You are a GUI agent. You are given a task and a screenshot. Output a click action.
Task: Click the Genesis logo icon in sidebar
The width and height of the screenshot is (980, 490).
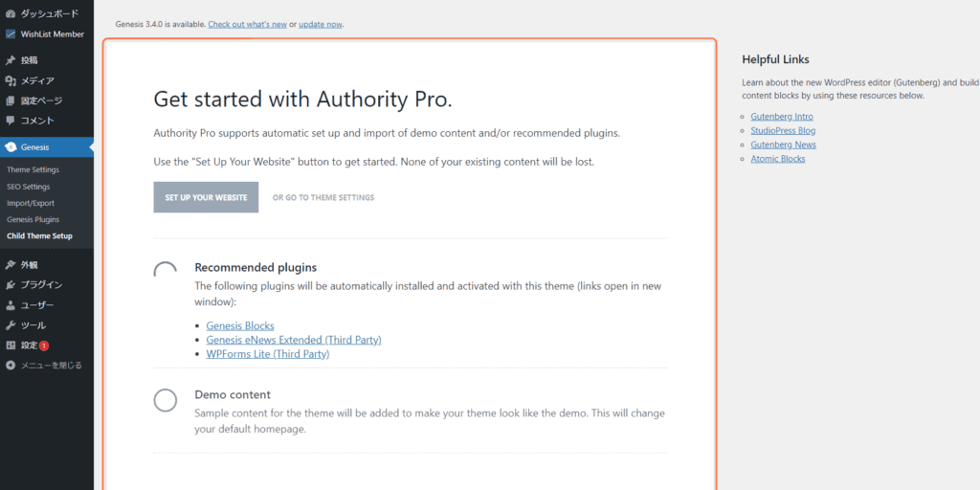10,147
